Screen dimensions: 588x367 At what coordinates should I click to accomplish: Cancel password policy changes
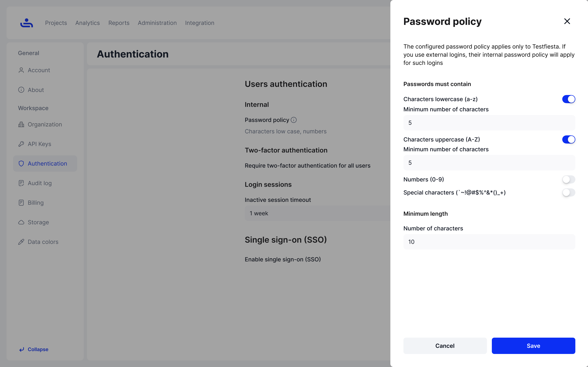(x=445, y=346)
